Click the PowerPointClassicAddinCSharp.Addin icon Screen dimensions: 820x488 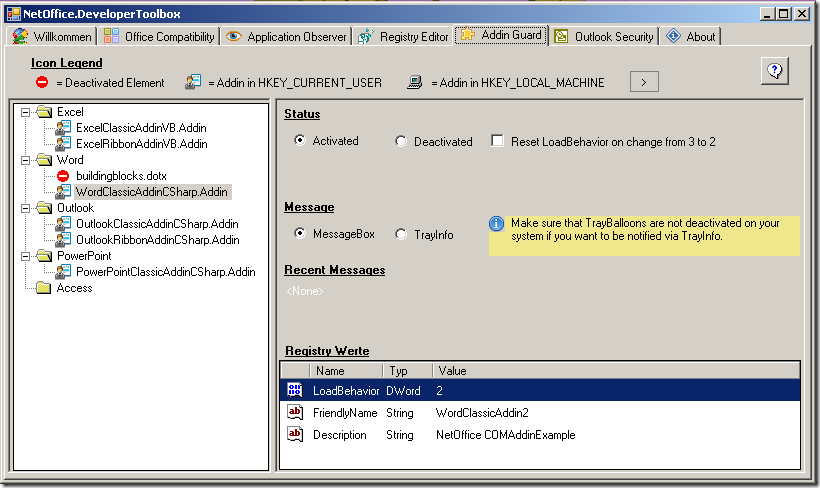(63, 272)
